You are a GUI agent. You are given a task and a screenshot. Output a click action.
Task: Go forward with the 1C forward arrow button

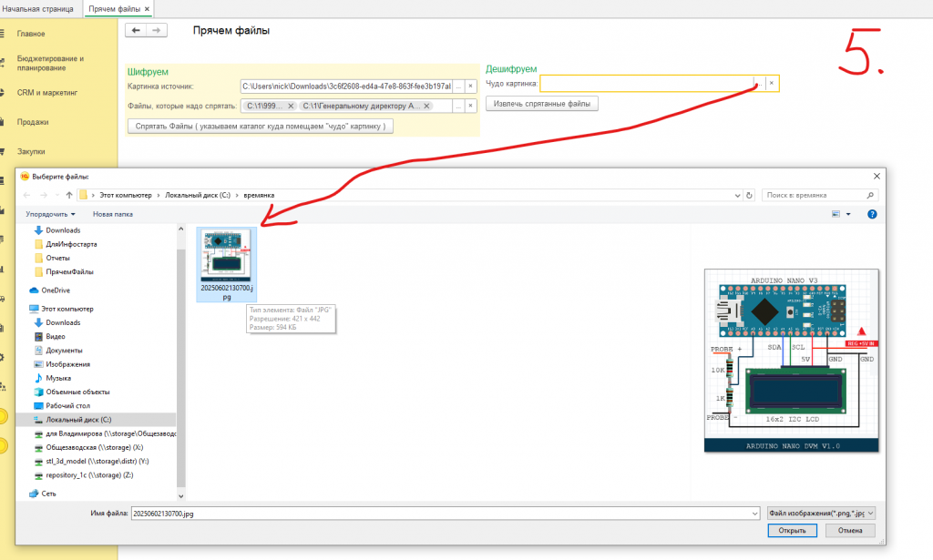[157, 30]
